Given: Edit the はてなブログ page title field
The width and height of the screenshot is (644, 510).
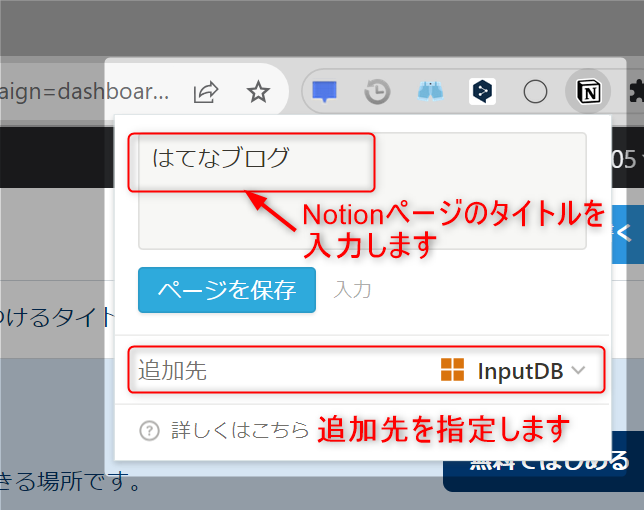Looking at the screenshot, I should click(x=362, y=191).
